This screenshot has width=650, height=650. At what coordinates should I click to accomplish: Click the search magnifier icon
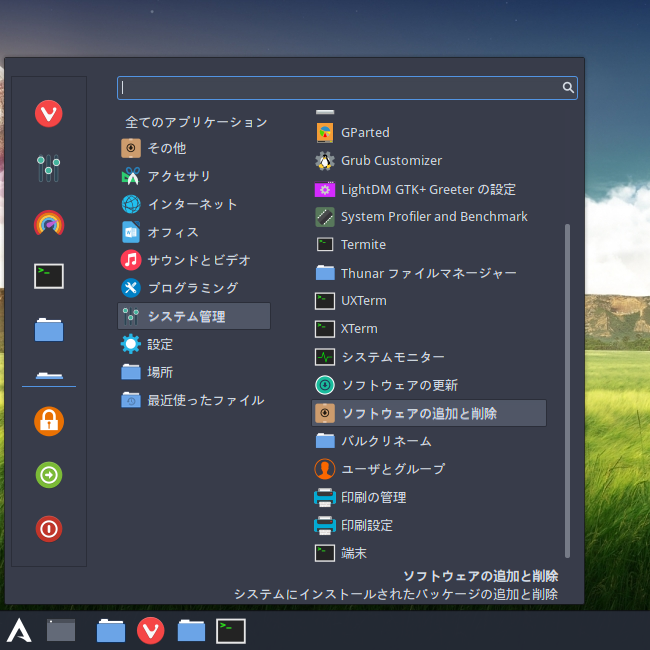click(x=568, y=87)
